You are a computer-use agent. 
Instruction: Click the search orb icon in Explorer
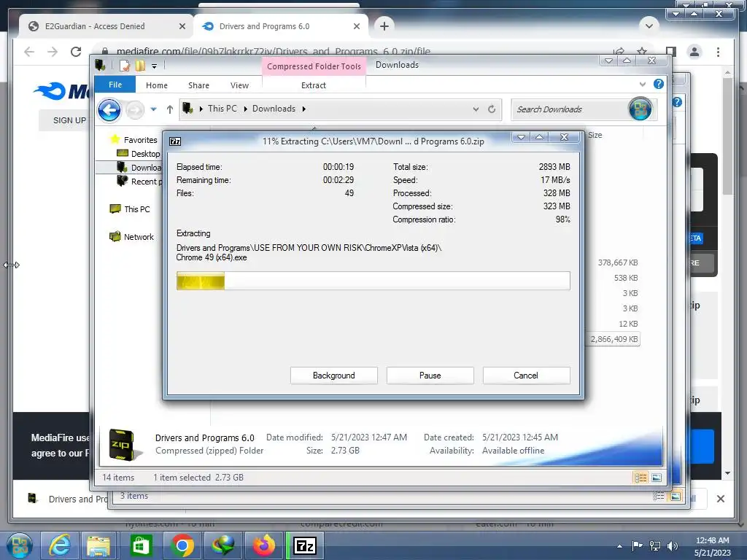640,109
